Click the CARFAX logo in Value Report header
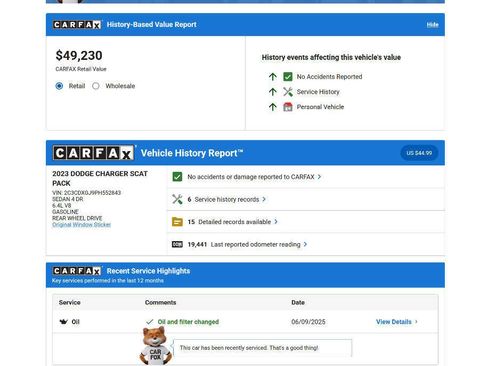This screenshot has height=366, width=488. [77, 25]
